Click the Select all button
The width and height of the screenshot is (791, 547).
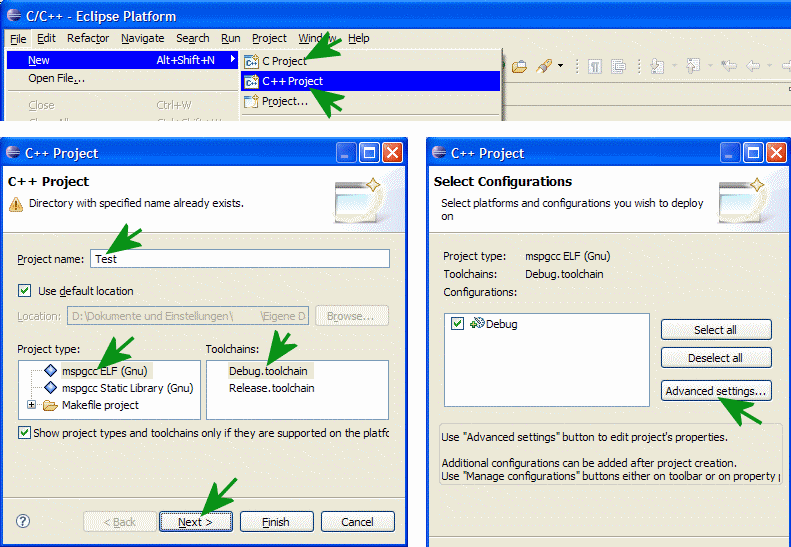click(x=716, y=330)
